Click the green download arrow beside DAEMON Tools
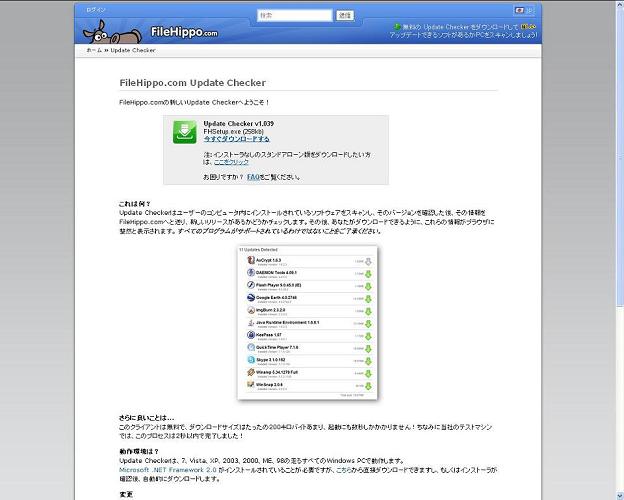This screenshot has height=500, width=624. tap(368, 274)
